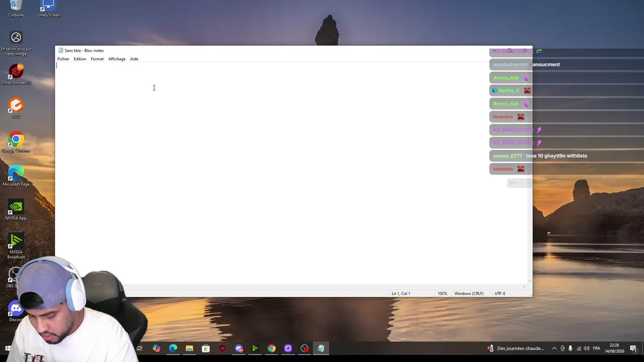Select the Discord desktop shortcut

tap(16, 312)
